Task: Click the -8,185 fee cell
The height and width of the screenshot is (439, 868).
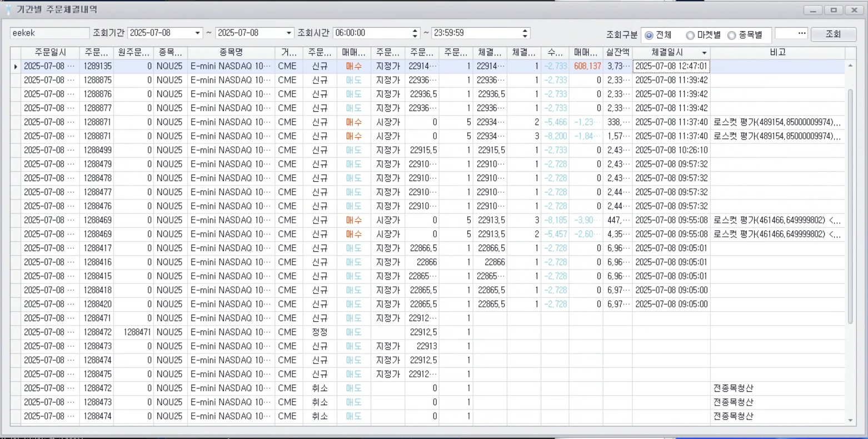Action: coord(555,220)
